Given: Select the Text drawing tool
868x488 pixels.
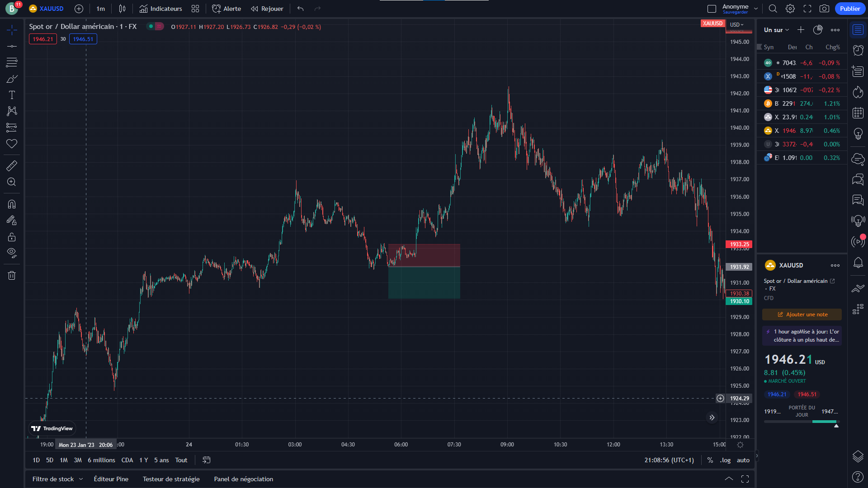Looking at the screenshot, I should tap(12, 95).
